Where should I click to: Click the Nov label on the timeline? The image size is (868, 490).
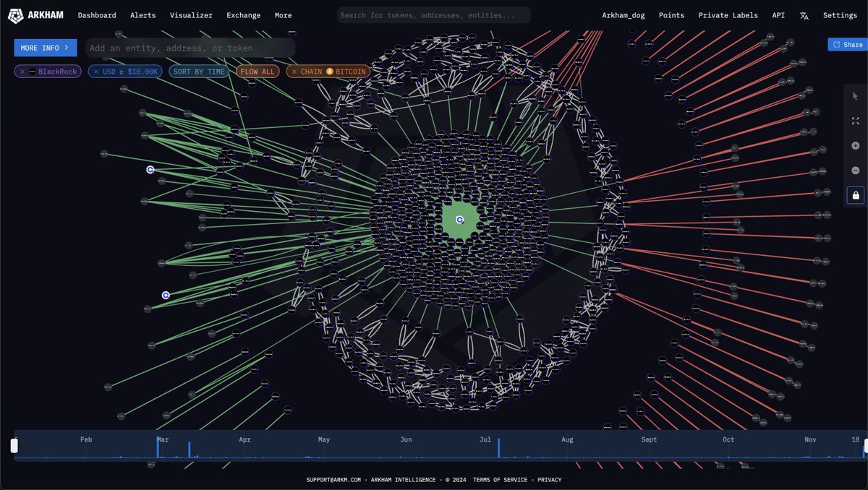point(811,439)
